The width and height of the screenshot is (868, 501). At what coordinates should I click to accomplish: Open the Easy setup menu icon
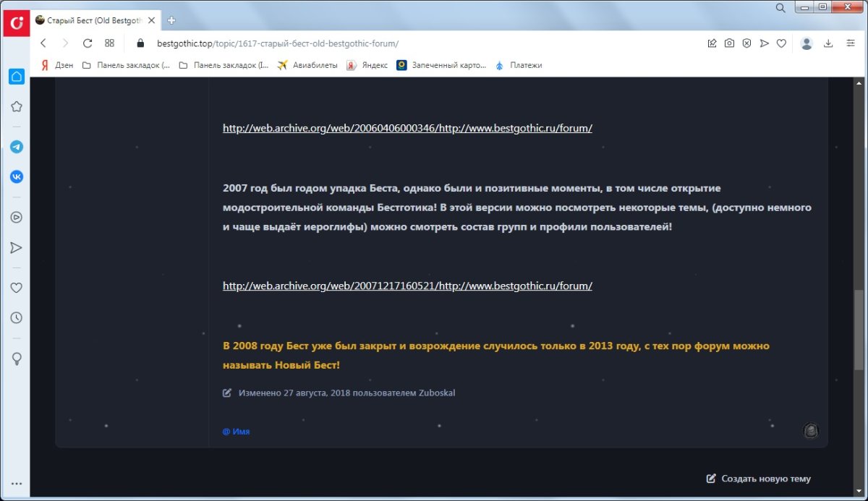[850, 43]
